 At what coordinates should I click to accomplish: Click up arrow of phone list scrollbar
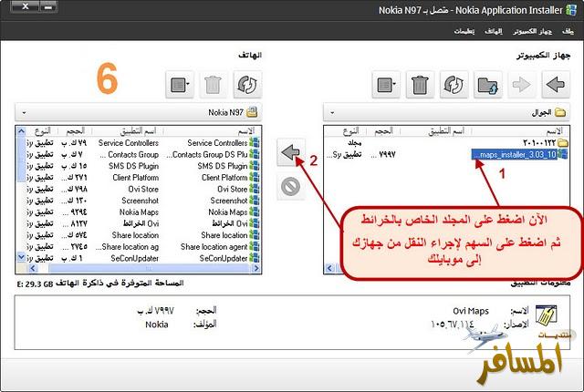(21, 131)
